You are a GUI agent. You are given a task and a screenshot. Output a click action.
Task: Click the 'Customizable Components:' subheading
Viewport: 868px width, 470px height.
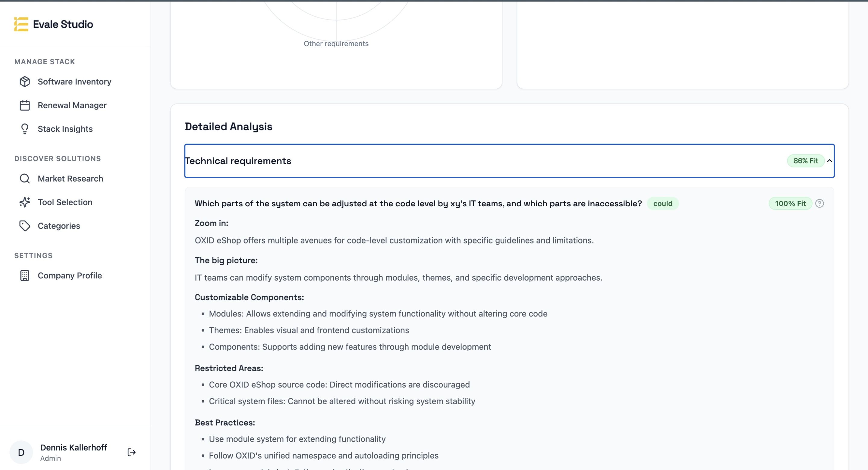(249, 297)
